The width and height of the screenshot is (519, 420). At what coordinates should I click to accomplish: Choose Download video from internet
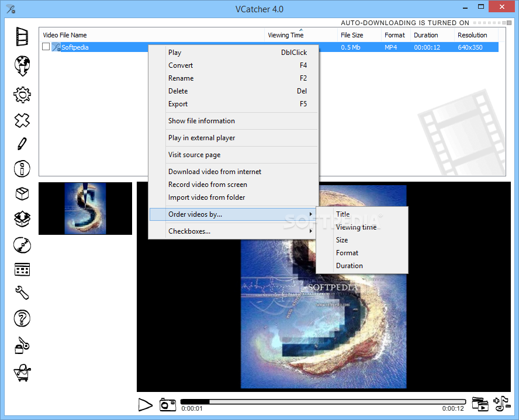point(233,172)
